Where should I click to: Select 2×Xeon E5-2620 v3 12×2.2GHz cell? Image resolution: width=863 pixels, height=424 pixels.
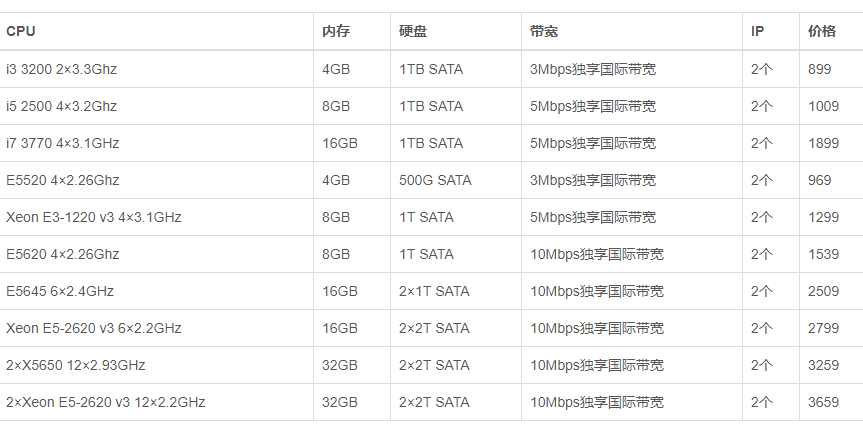[x=106, y=402]
